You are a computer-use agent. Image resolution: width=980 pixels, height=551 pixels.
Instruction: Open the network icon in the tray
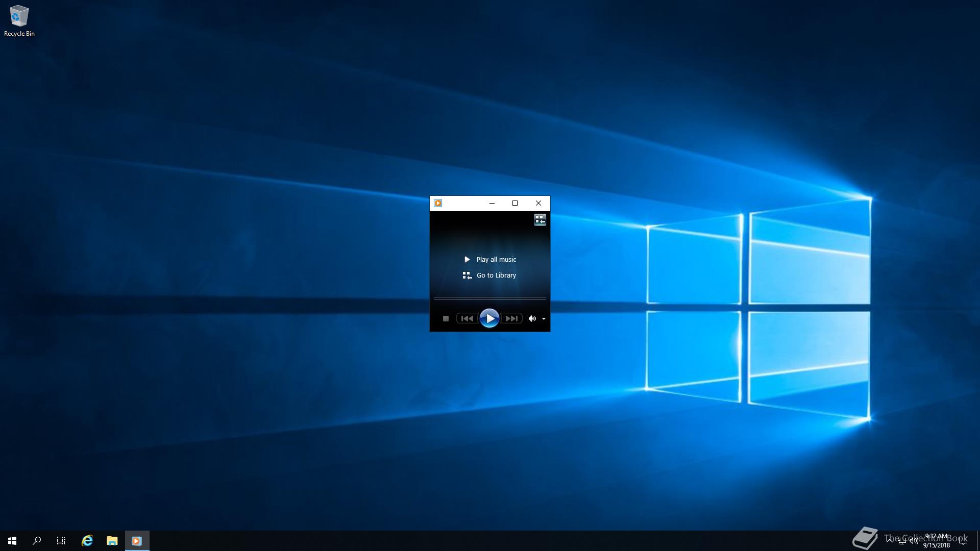pos(902,541)
